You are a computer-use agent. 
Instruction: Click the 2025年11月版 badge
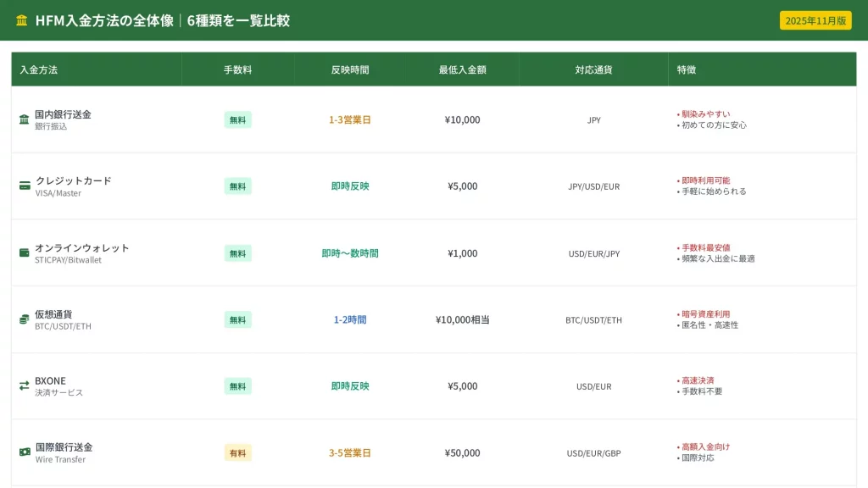(x=815, y=20)
